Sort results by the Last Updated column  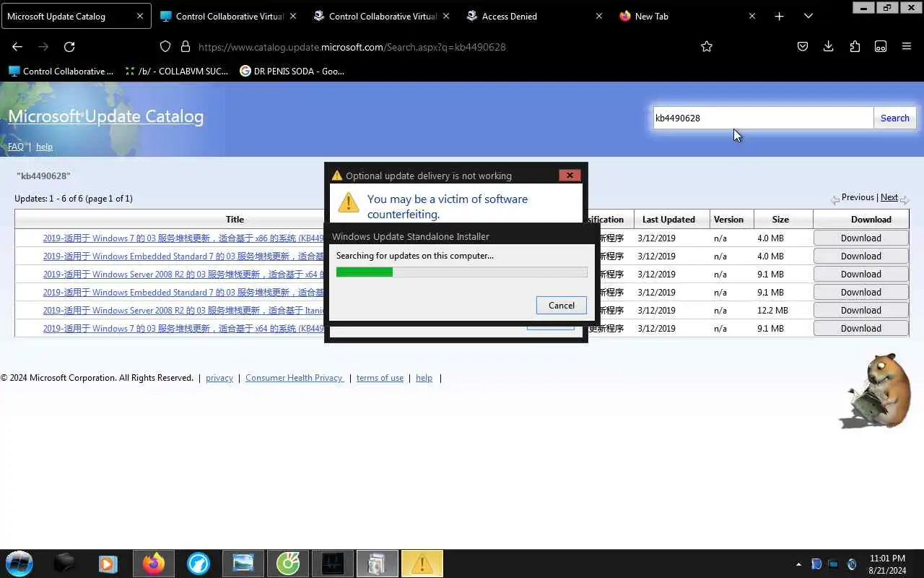[668, 219]
